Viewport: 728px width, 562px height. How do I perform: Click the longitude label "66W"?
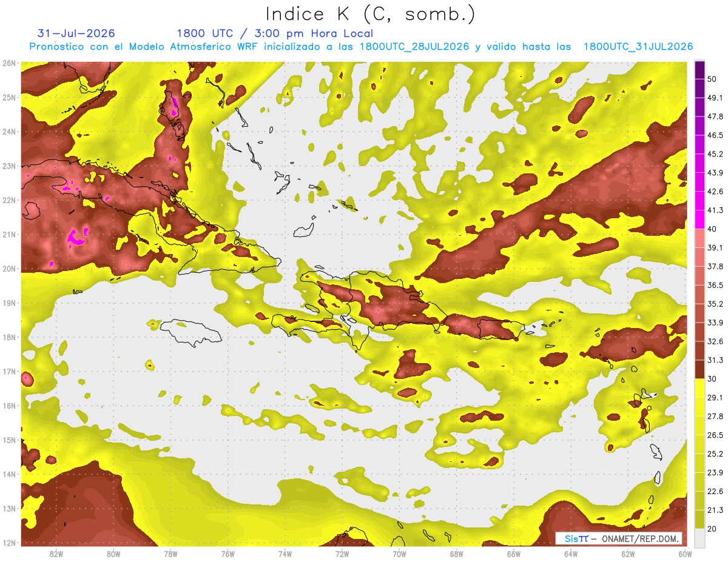tap(514, 554)
